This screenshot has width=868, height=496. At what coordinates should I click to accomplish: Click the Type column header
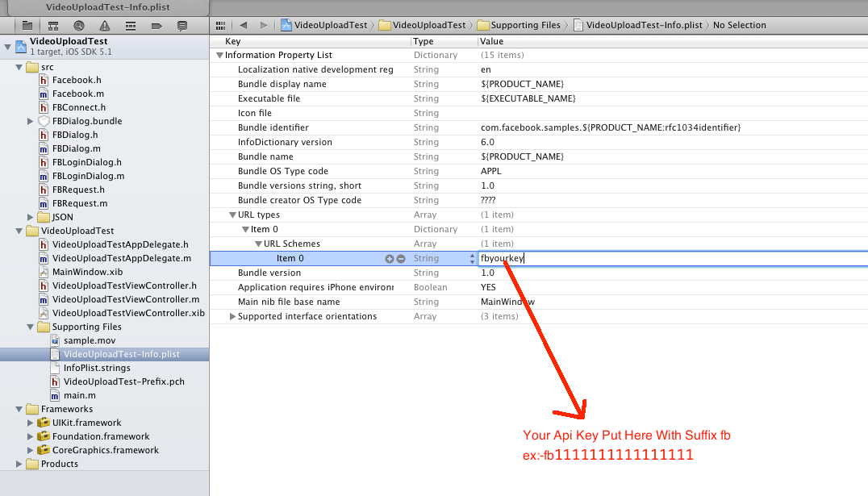click(424, 41)
